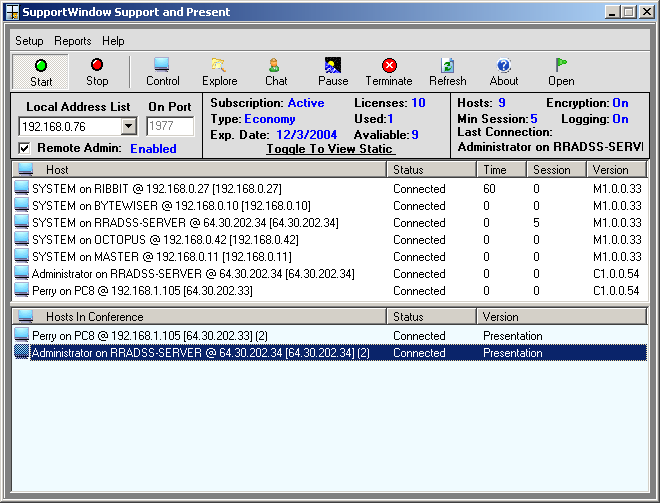Select SYSTEM on OCTOPUS host row

330,240
